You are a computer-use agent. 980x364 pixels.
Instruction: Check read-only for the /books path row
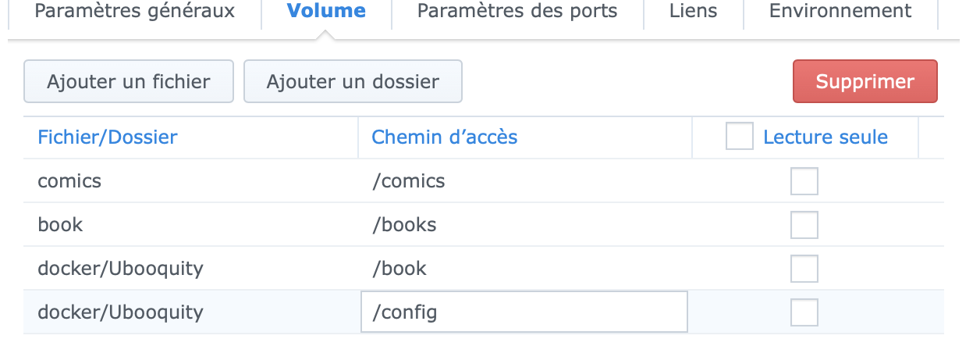tap(804, 225)
